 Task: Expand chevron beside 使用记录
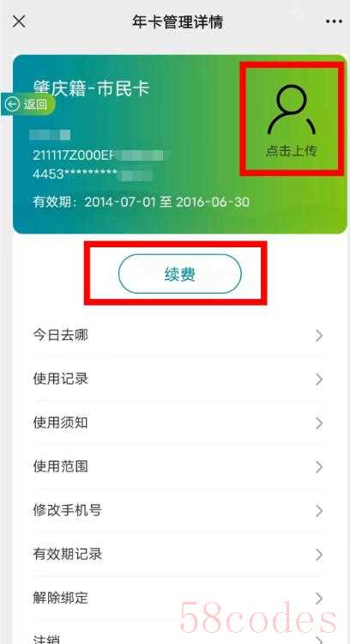point(319,380)
